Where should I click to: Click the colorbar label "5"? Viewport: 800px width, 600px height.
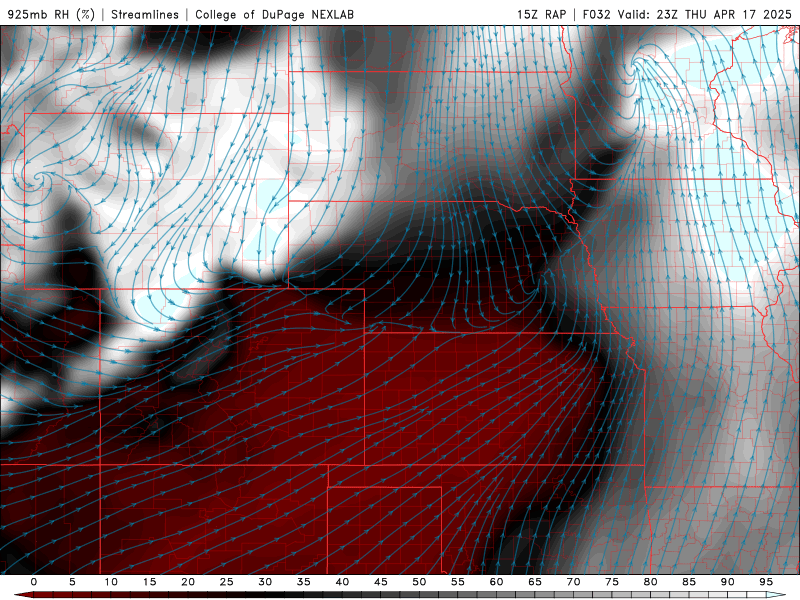click(x=72, y=582)
